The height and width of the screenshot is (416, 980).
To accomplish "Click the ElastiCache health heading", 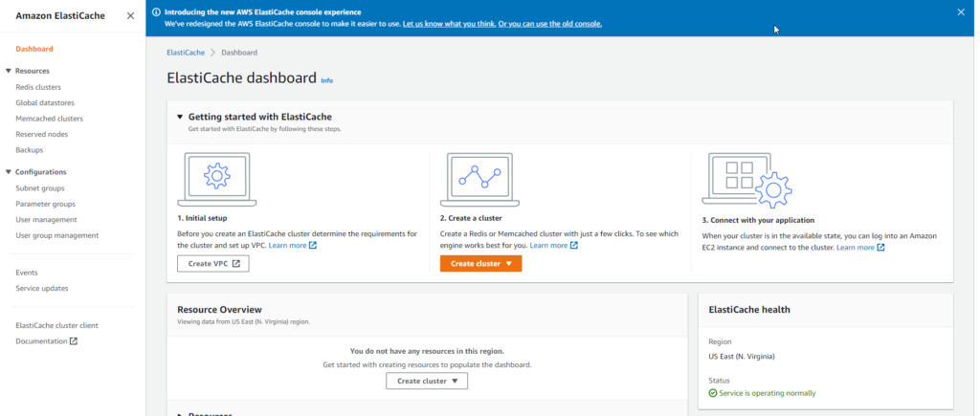I will (x=749, y=309).
